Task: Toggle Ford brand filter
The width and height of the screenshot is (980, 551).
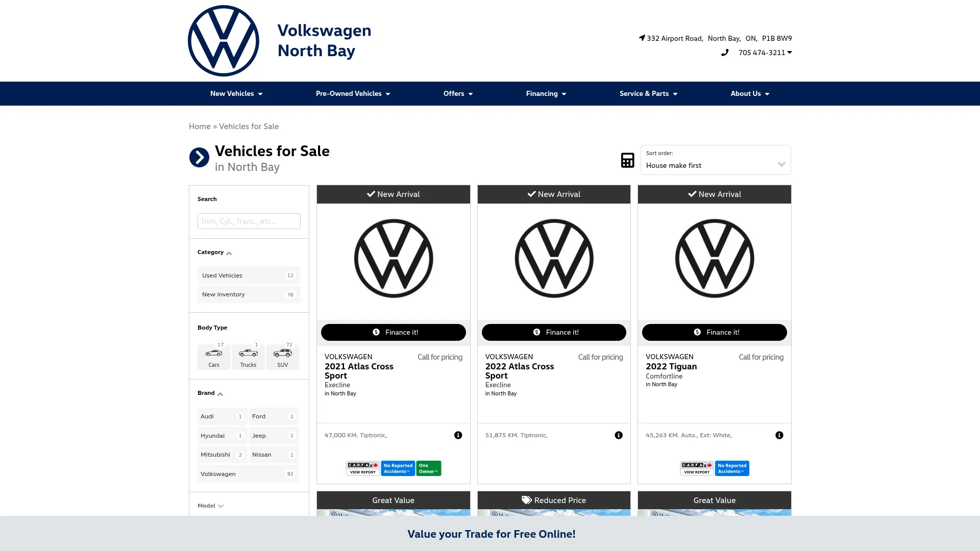Action: click(274, 416)
